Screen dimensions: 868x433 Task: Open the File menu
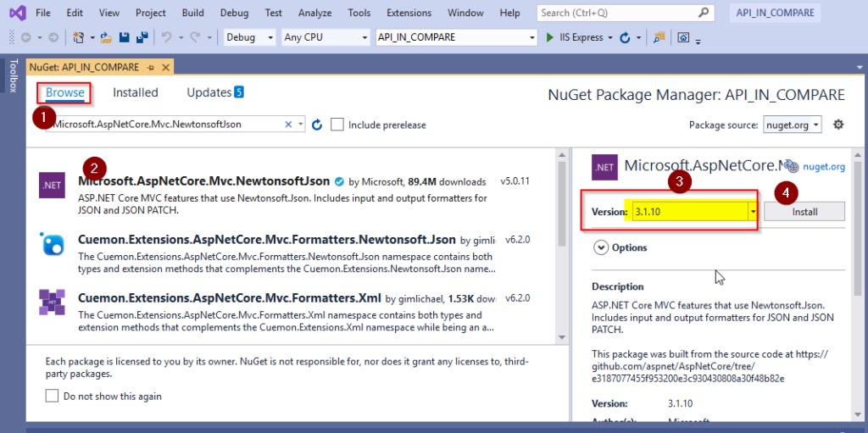(43, 13)
